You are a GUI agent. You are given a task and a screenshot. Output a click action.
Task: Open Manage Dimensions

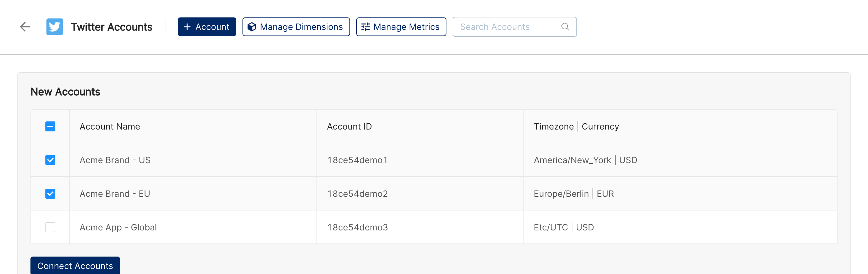tap(296, 27)
